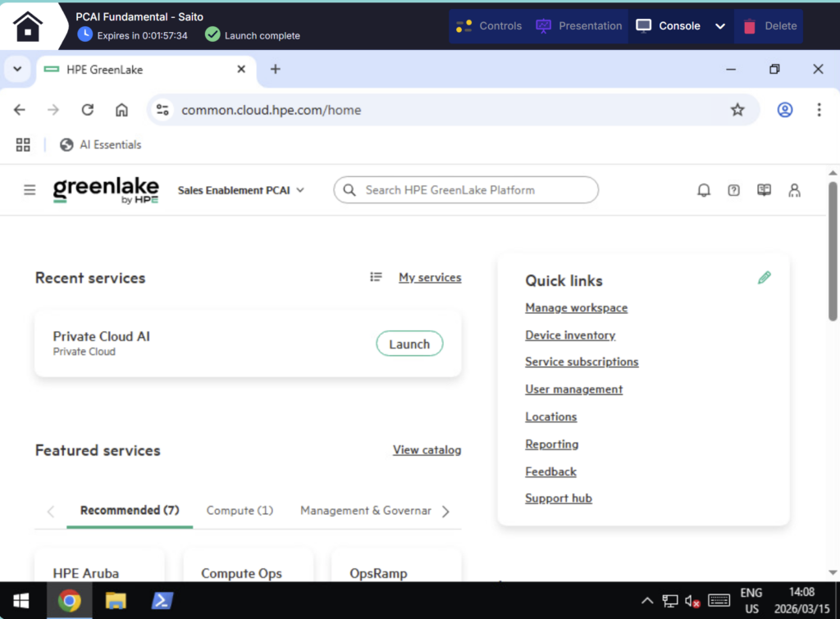Image resolution: width=840 pixels, height=619 pixels.
Task: Click the help question mark icon
Action: (733, 190)
